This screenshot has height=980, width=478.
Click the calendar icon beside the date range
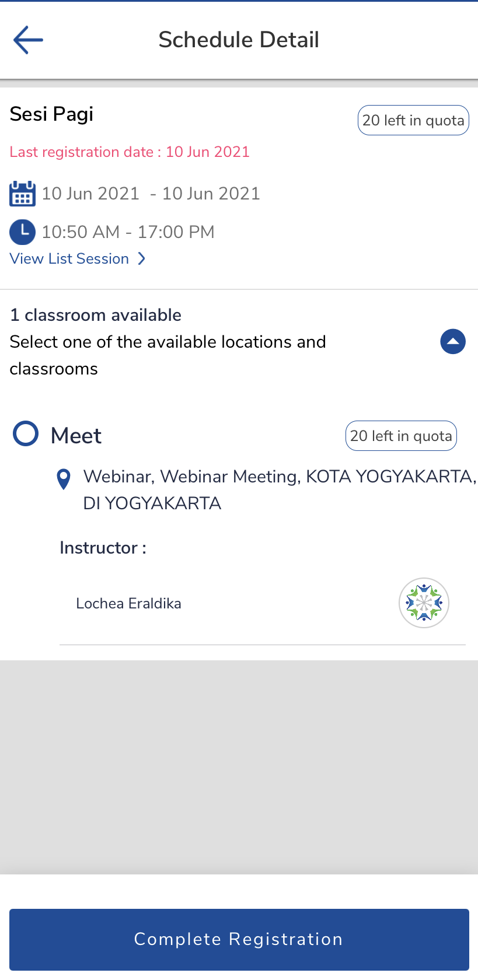click(x=23, y=194)
